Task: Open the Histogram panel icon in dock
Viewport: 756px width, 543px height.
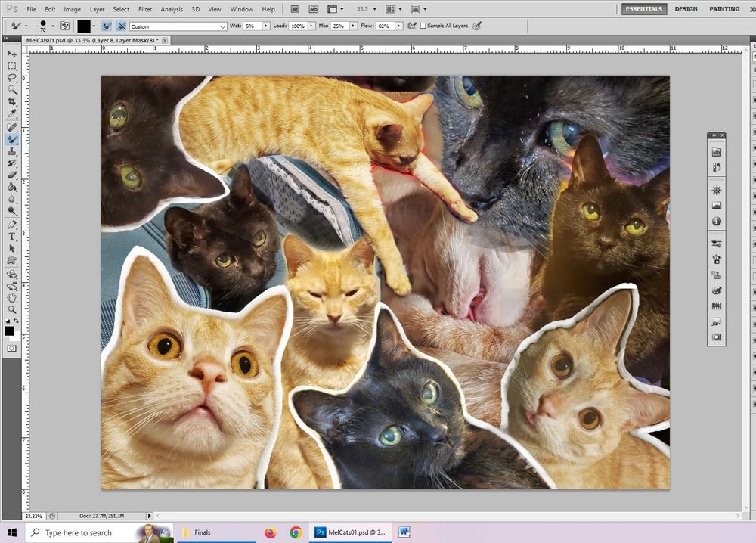Action: (717, 206)
